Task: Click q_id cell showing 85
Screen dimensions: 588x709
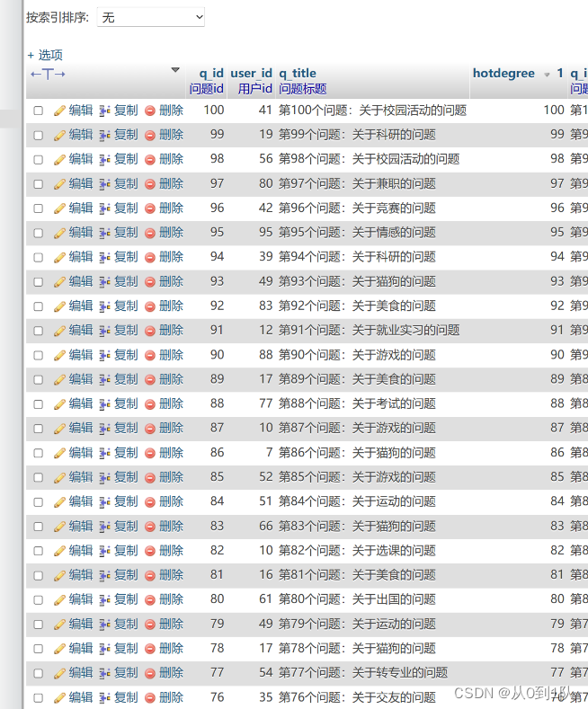Action: click(x=217, y=477)
